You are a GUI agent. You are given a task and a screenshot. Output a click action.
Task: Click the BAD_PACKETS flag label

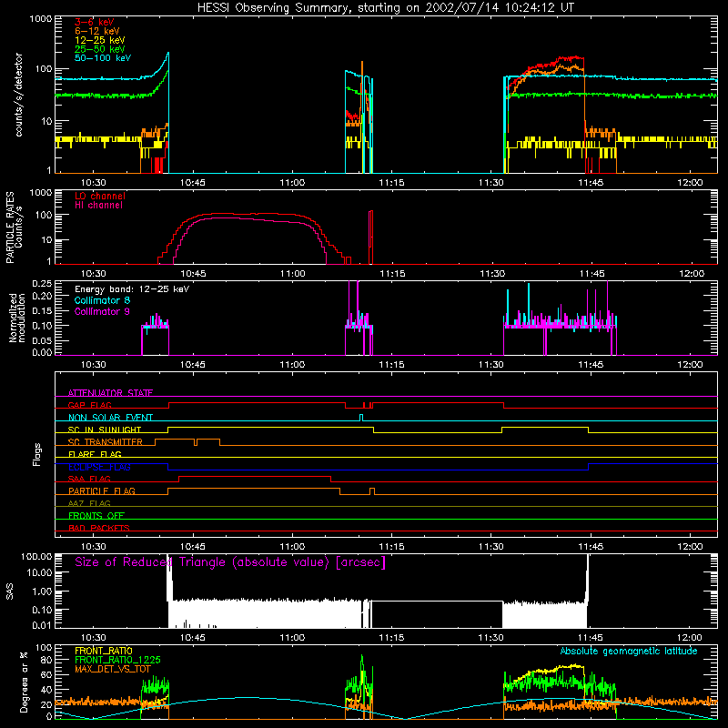point(99,528)
